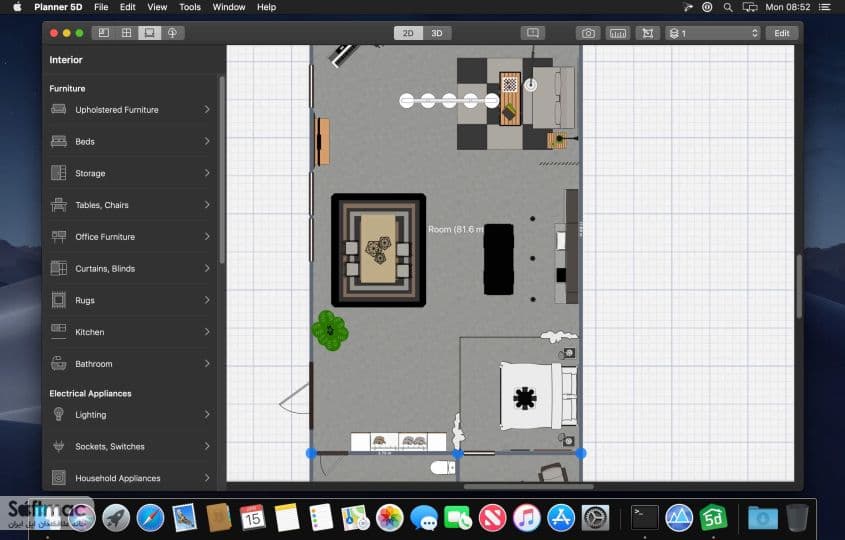The image size is (845, 540).
Task: Click the Edit button in toolbar
Action: [781, 33]
